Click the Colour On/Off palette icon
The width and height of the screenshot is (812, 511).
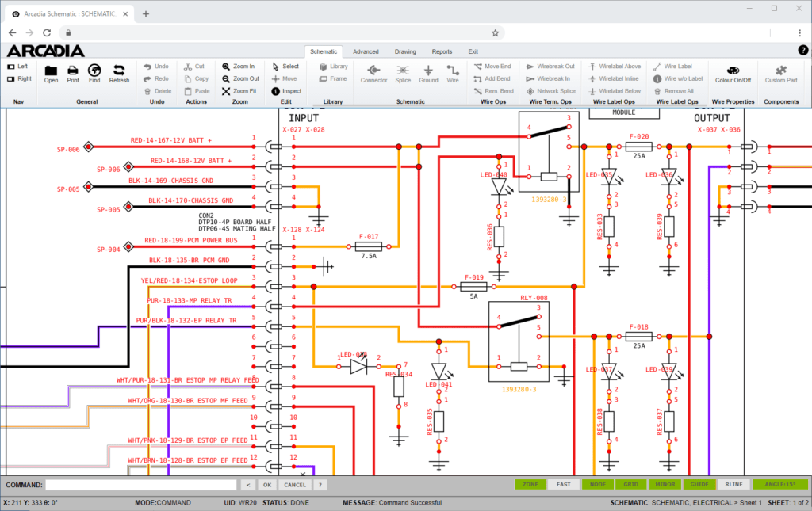click(733, 71)
